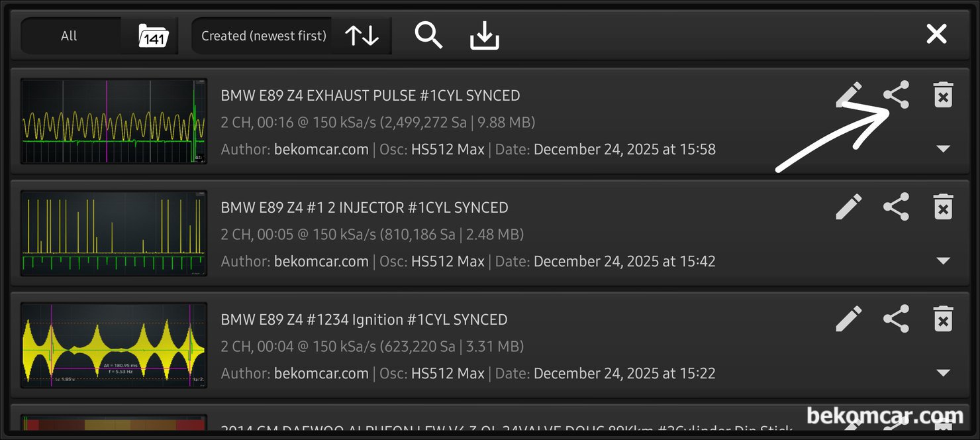Close the recordings list panel
This screenshot has height=440, width=980.
[936, 34]
